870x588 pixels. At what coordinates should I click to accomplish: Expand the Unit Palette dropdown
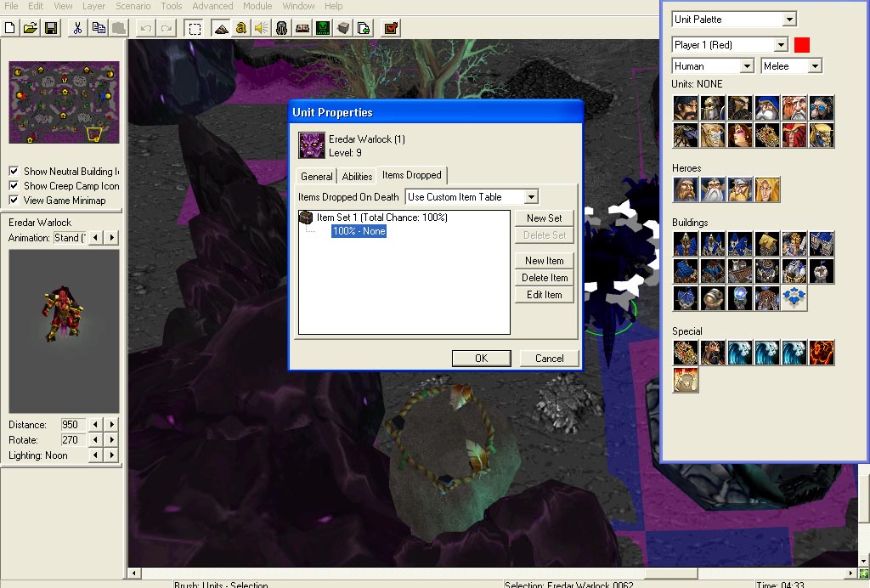pos(789,20)
